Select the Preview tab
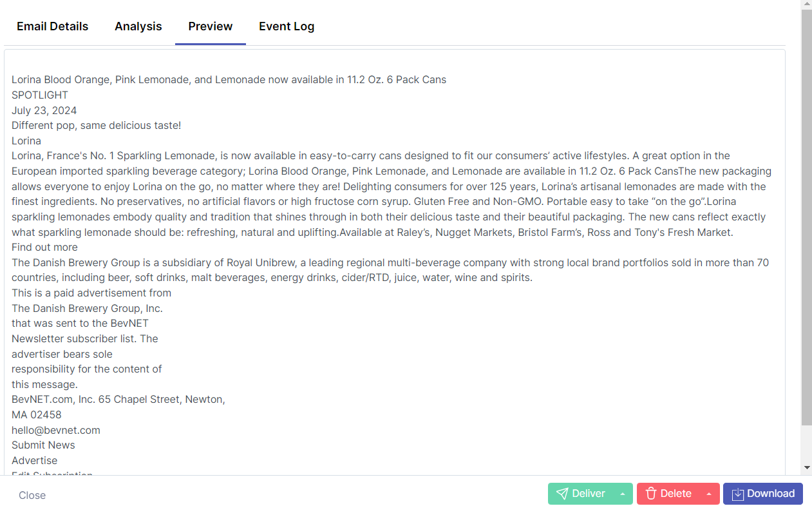The height and width of the screenshot is (515, 812). pos(211,26)
